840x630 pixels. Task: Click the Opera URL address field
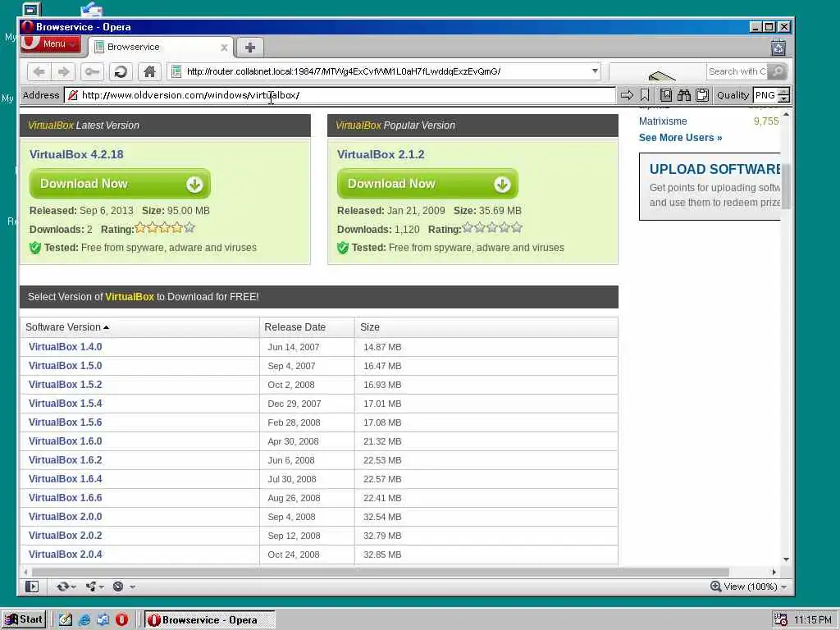click(x=383, y=71)
